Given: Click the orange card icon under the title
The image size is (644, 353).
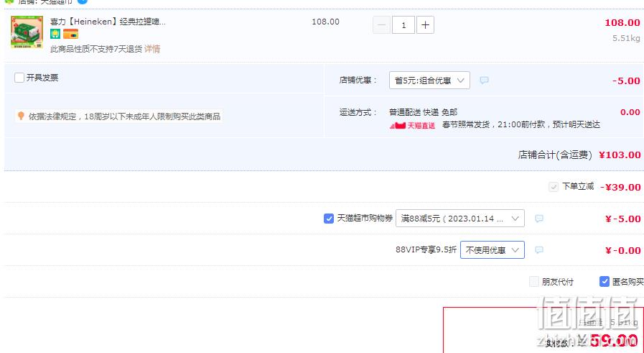Looking at the screenshot, I should point(70,34).
